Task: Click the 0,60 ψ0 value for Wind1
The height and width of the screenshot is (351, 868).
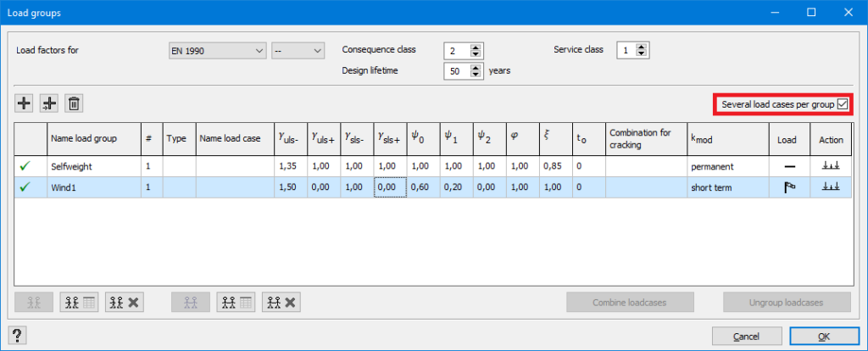Action: click(x=424, y=187)
